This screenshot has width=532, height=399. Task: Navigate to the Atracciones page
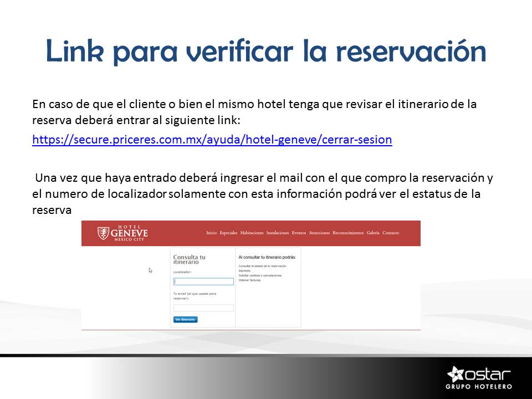[319, 233]
